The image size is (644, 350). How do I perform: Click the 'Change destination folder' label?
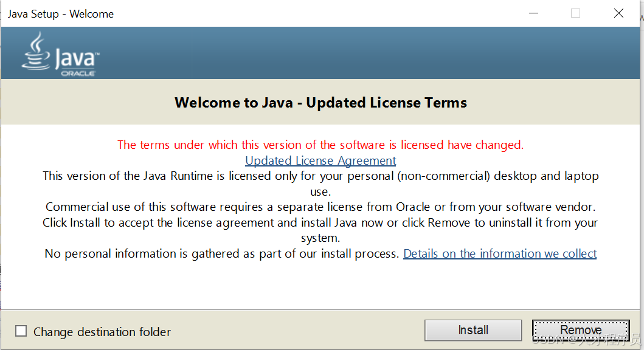[102, 332]
